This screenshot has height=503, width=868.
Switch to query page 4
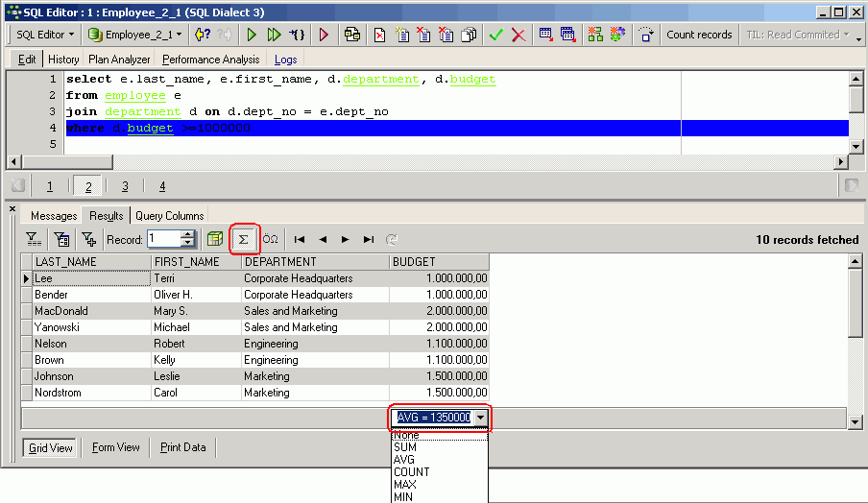(x=162, y=186)
